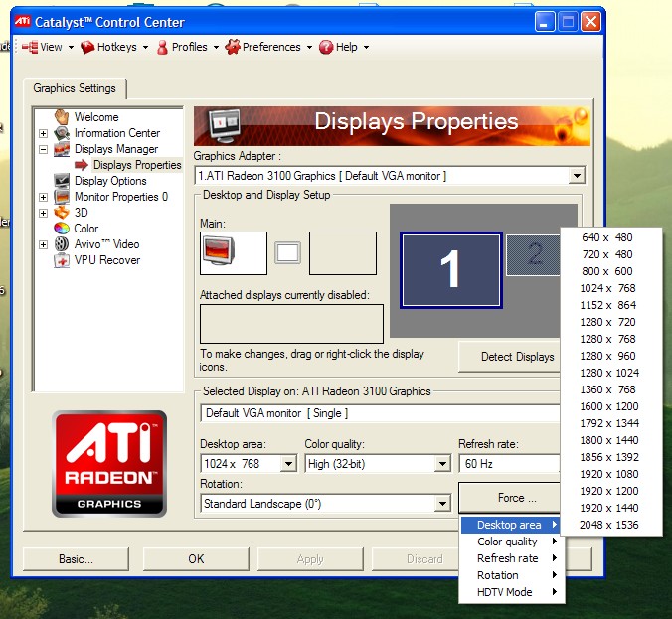Click the Monitor Properties 0 icon
The height and width of the screenshot is (619, 672).
click(62, 197)
